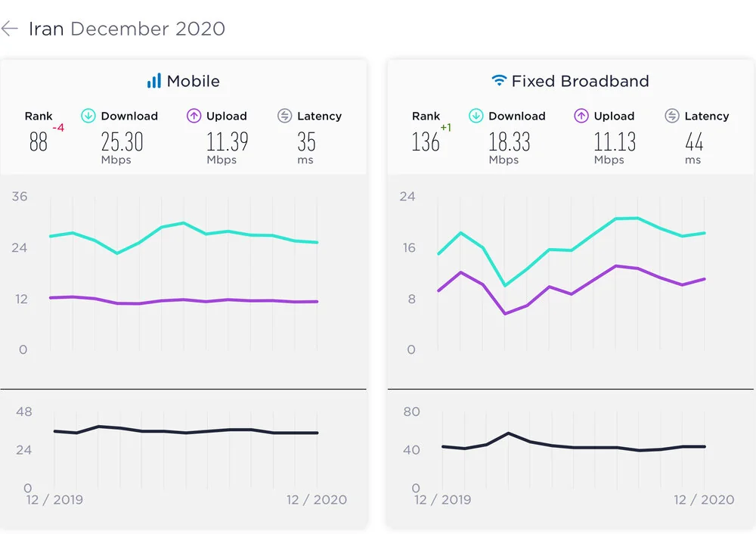Click the back arrow beside Iran

[9, 29]
